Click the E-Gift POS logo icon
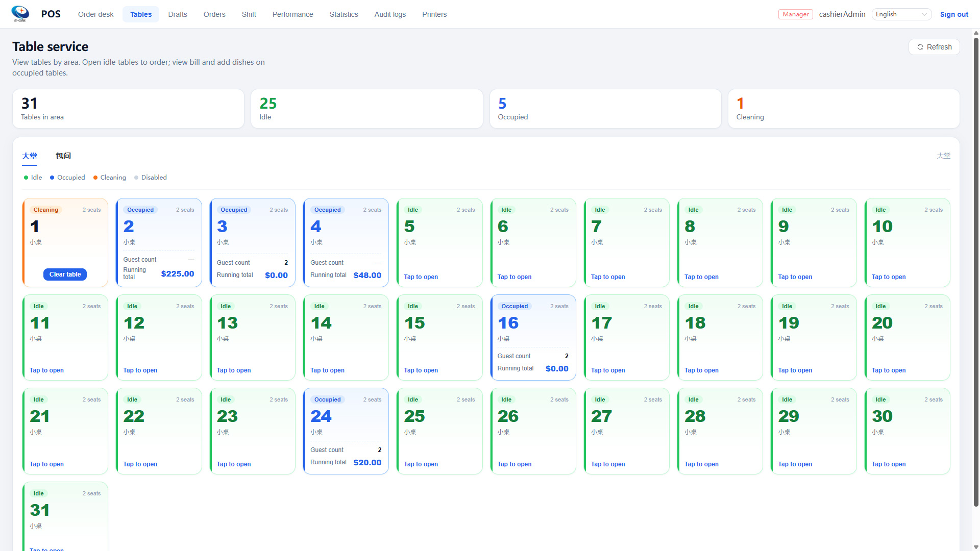 (x=20, y=14)
